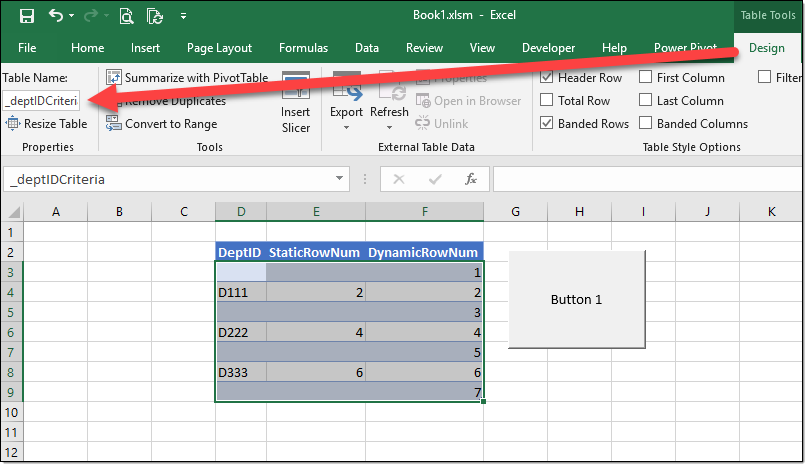
Task: Click the Enter checkmark in the formula bar
Action: pyautogui.click(x=435, y=179)
